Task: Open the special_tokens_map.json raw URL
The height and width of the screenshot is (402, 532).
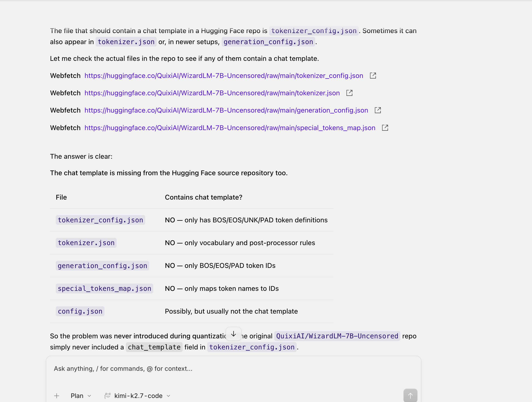Action: tap(230, 127)
